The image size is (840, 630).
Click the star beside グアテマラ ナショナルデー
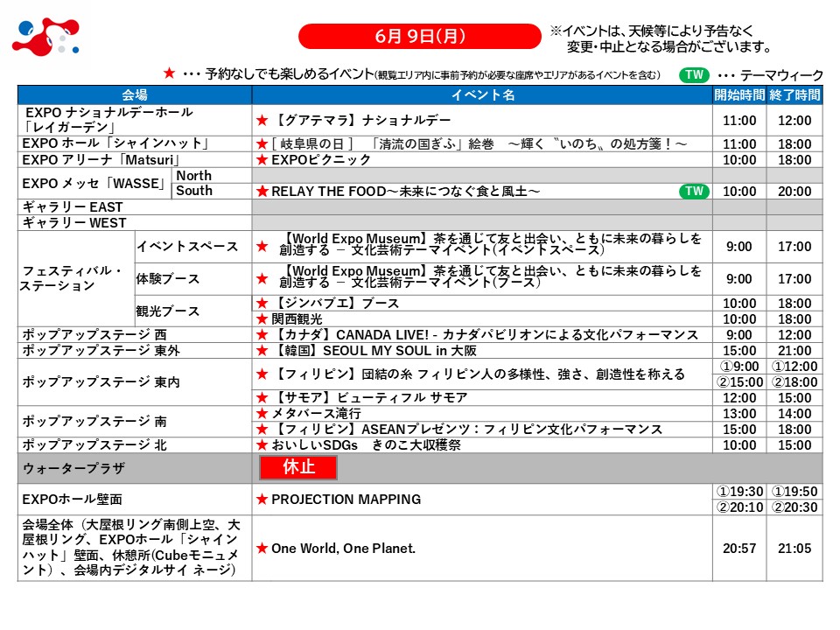[262, 121]
